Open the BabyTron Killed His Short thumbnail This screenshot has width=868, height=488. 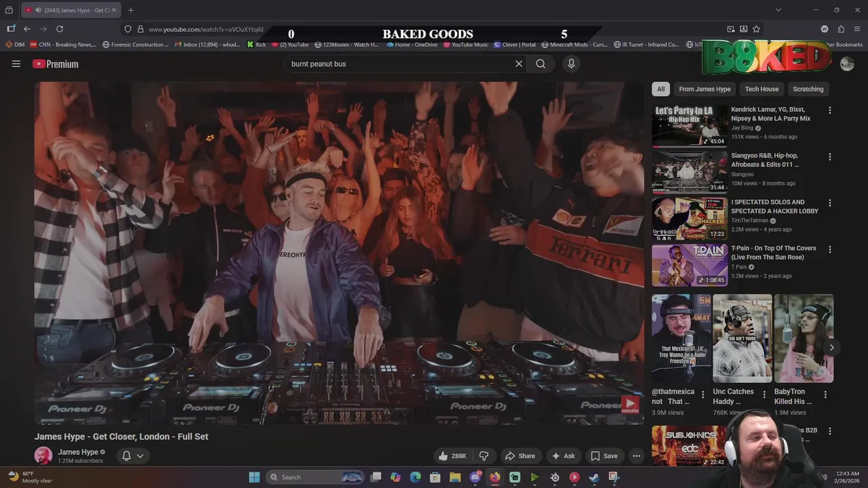tap(804, 338)
